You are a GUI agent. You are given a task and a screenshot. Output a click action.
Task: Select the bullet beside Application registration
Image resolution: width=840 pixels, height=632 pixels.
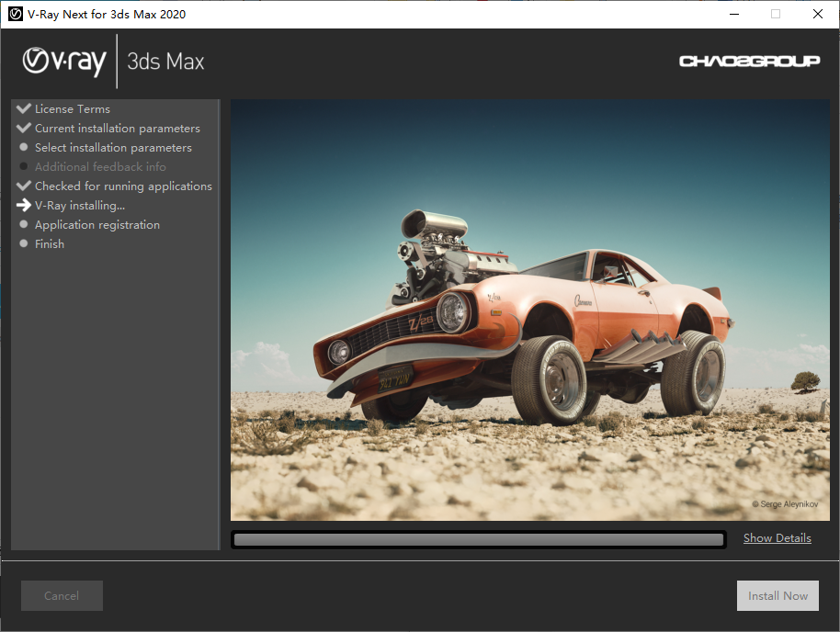pyautogui.click(x=23, y=223)
